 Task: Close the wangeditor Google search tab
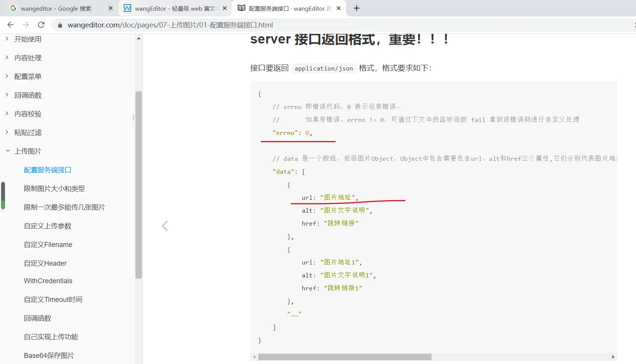111,8
